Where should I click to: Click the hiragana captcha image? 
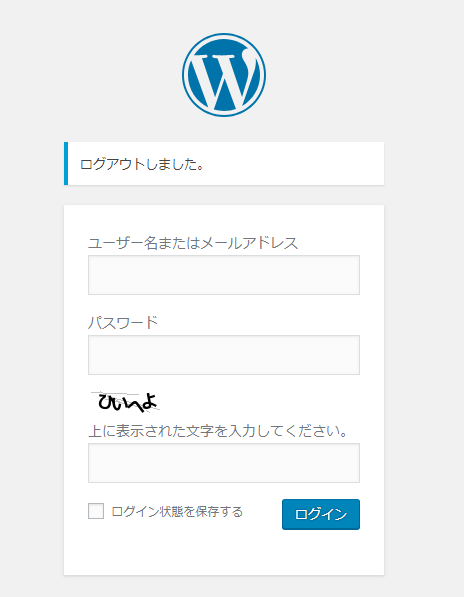click(x=126, y=402)
